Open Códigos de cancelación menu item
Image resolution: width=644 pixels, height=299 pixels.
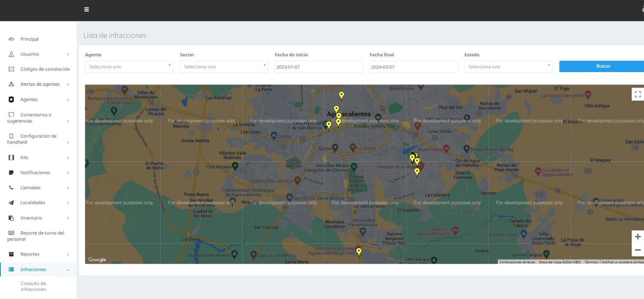pyautogui.click(x=38, y=69)
